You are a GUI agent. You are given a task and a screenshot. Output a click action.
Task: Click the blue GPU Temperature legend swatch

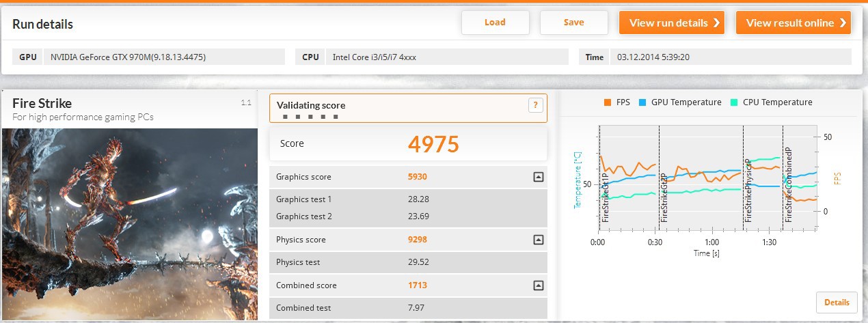tap(642, 102)
